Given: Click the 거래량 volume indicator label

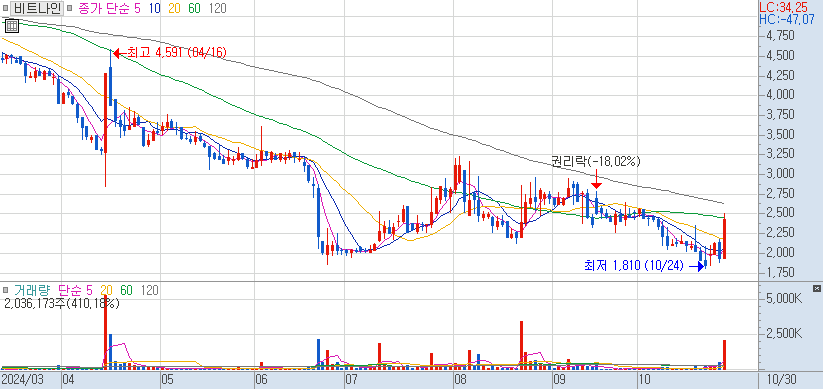Looking at the screenshot, I should point(31,290).
